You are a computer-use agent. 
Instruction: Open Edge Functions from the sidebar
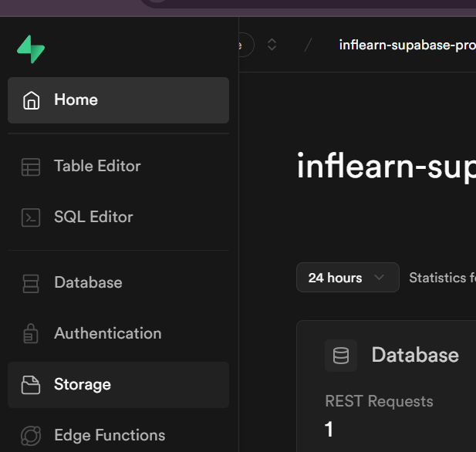110,436
